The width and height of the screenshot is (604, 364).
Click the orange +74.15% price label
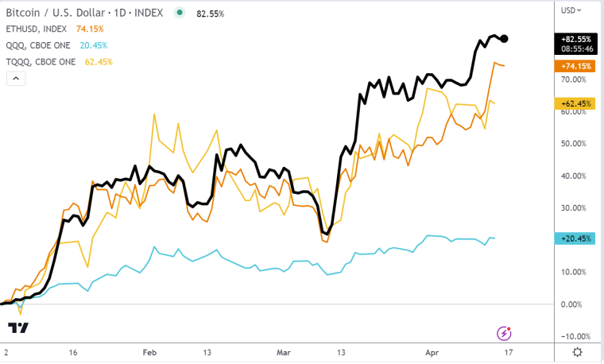[575, 67]
